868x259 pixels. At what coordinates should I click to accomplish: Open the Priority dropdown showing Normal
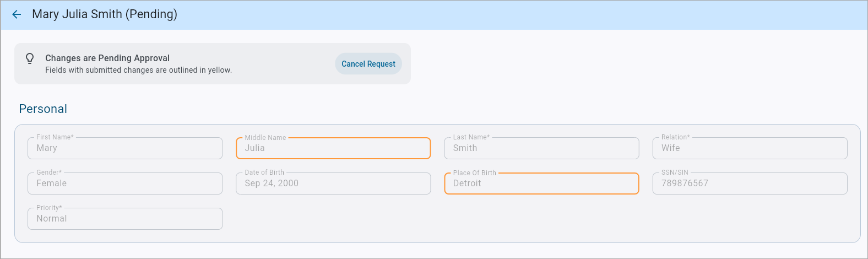click(125, 219)
